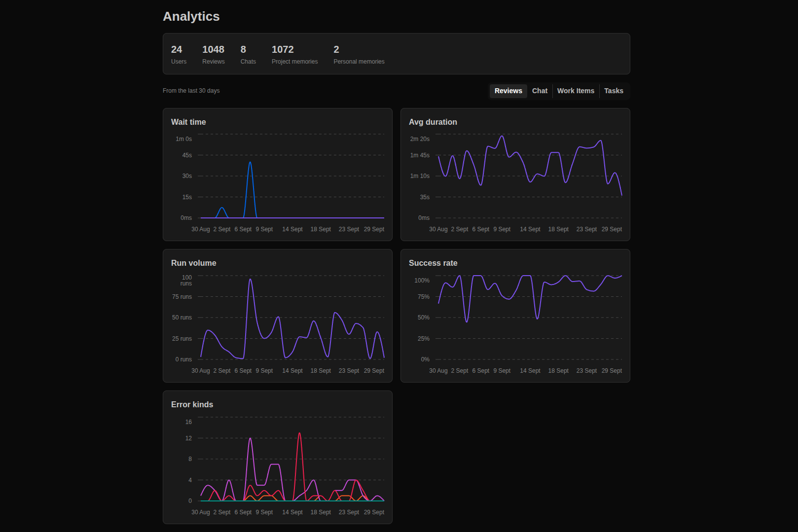798x532 pixels.
Task: Click the Error kinds chart title
Action: [x=192, y=404]
